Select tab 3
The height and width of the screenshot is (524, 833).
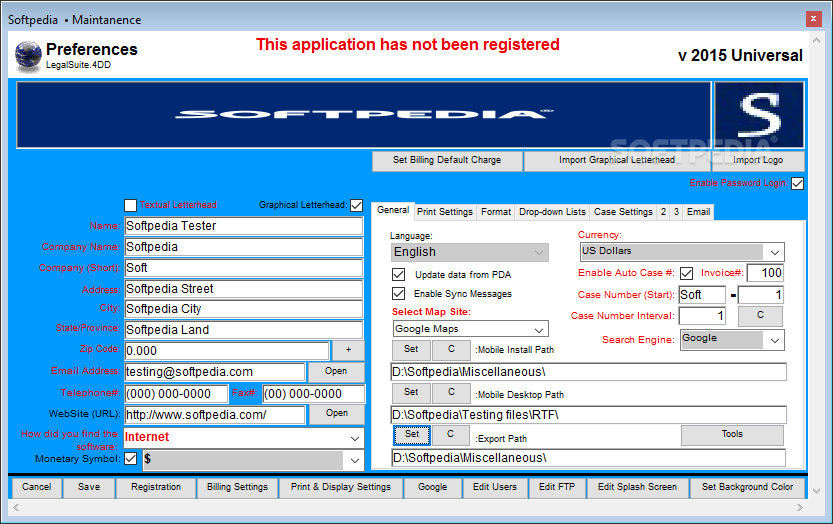pos(676,212)
